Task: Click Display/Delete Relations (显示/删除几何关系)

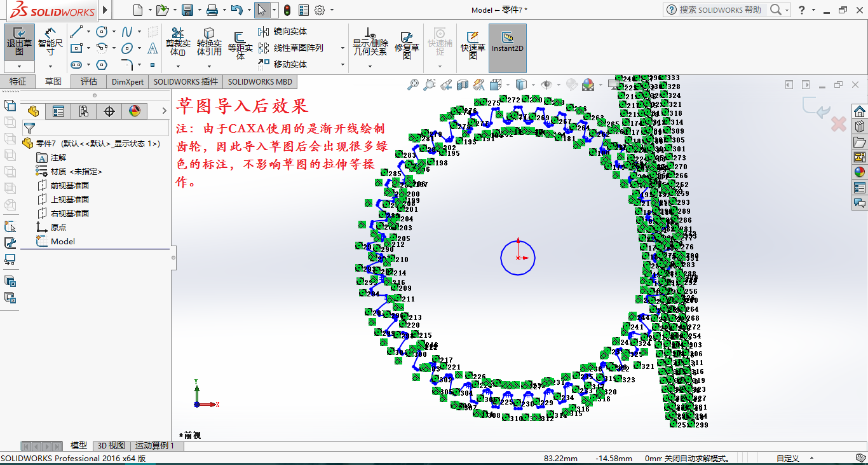Action: coord(370,41)
